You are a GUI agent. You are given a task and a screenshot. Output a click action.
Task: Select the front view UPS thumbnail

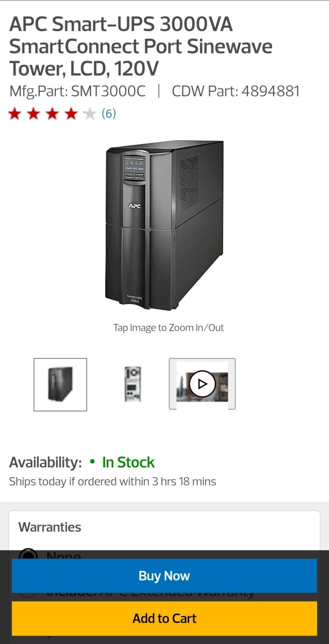click(60, 384)
